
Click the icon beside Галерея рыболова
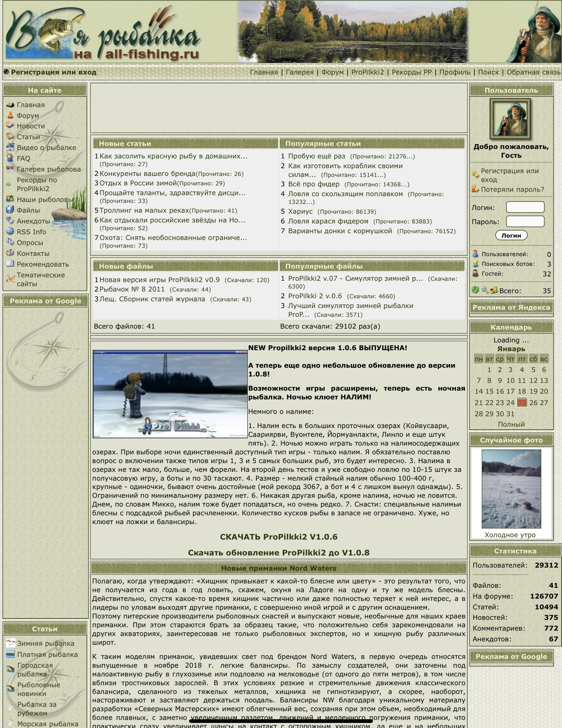click(x=10, y=169)
